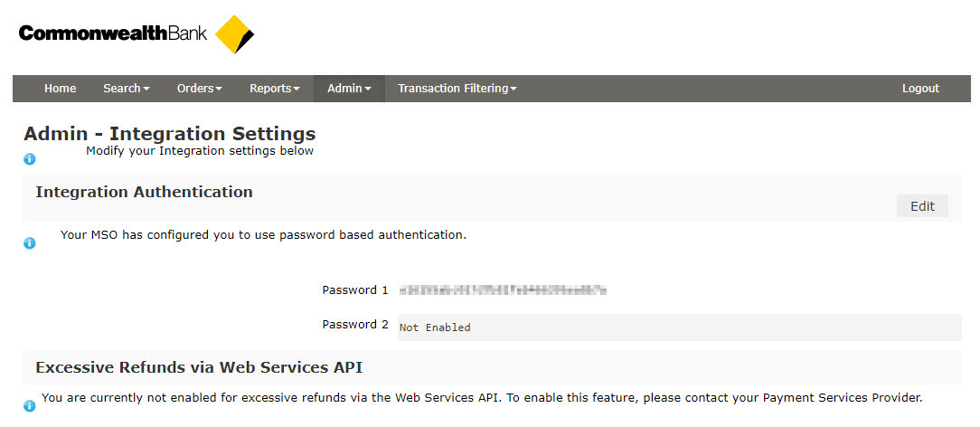
Task: Expand the Reports dropdown menu
Action: pos(274,89)
